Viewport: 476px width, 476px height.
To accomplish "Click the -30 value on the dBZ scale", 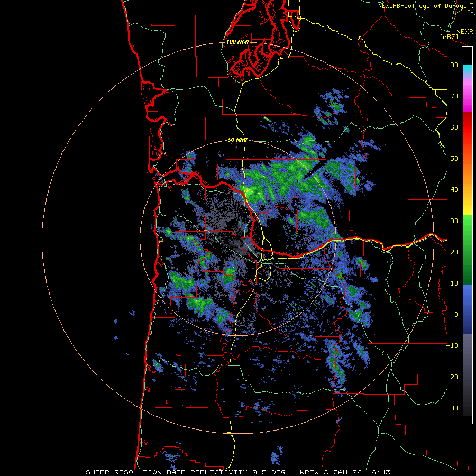I will tap(452, 408).
